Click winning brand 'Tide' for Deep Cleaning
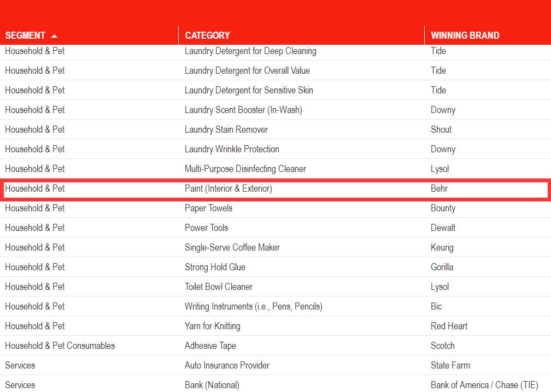 click(438, 51)
